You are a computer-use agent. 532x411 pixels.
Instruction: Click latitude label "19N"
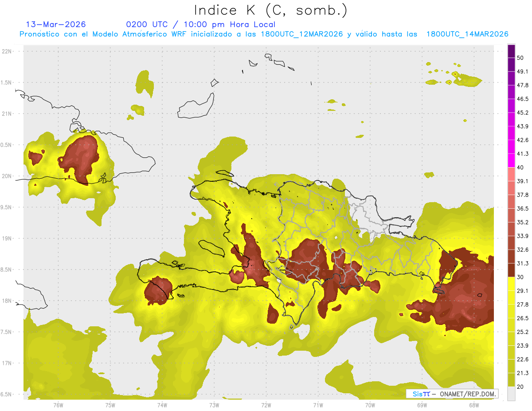pyautogui.click(x=7, y=239)
